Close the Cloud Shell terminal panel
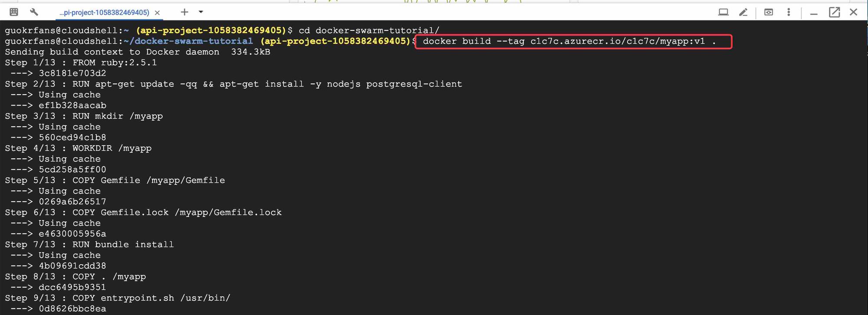The width and height of the screenshot is (868, 315). click(853, 12)
